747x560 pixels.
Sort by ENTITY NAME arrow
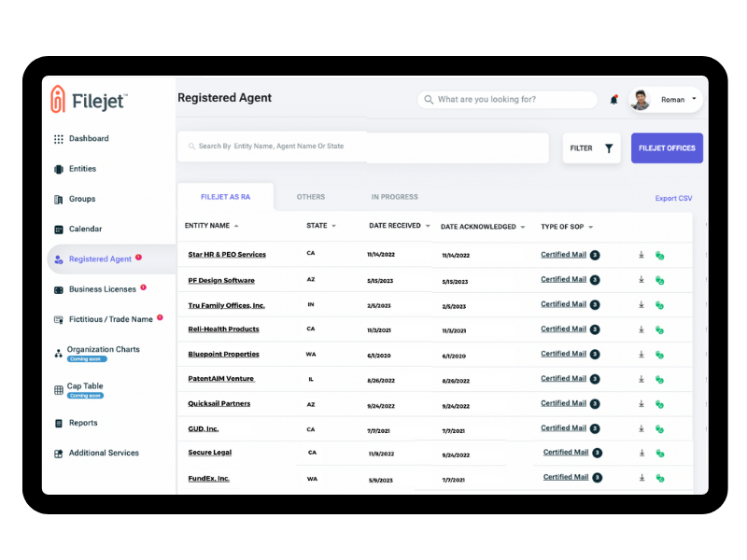click(236, 226)
